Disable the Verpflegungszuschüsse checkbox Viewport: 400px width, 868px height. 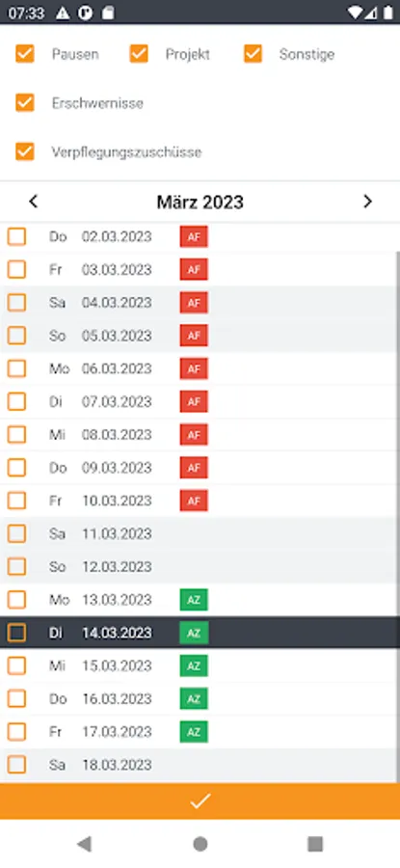[x=25, y=151]
